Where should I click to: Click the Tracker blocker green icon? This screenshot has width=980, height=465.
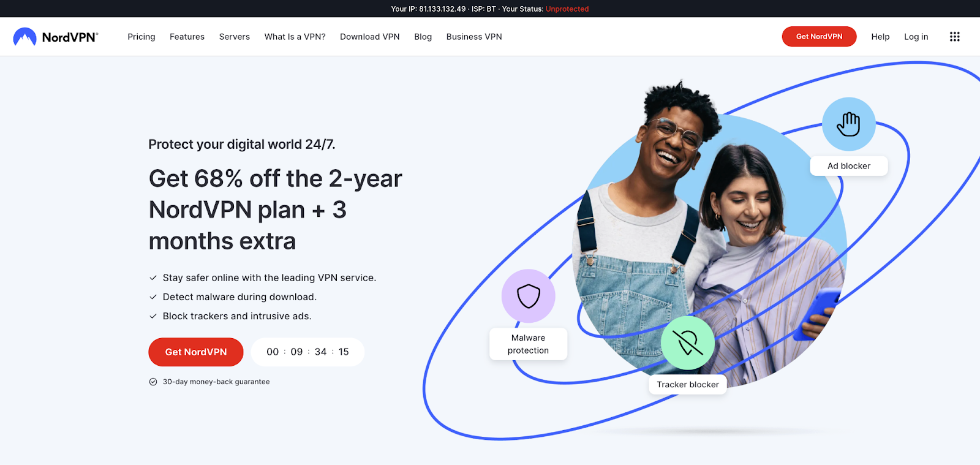[688, 343]
